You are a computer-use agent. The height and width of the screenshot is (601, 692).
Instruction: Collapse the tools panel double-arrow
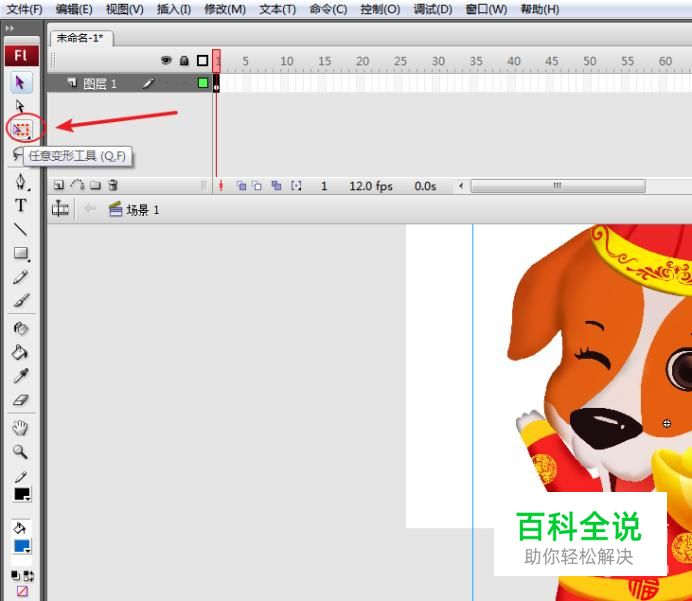tap(10, 28)
